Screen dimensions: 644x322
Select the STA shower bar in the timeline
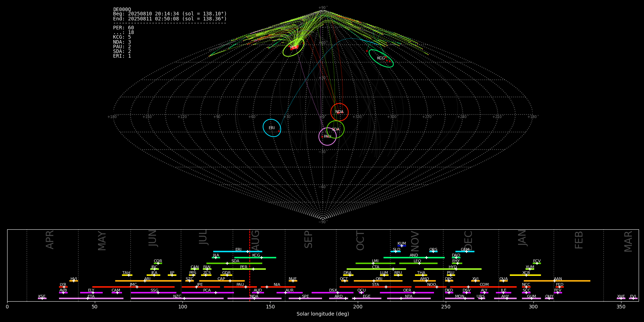[375, 287]
